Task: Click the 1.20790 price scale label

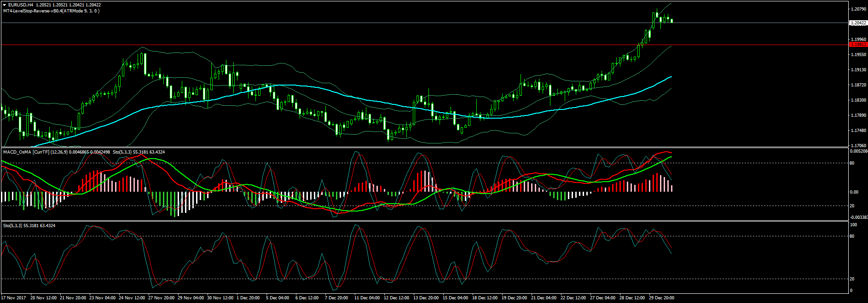Action: pyautogui.click(x=859, y=9)
